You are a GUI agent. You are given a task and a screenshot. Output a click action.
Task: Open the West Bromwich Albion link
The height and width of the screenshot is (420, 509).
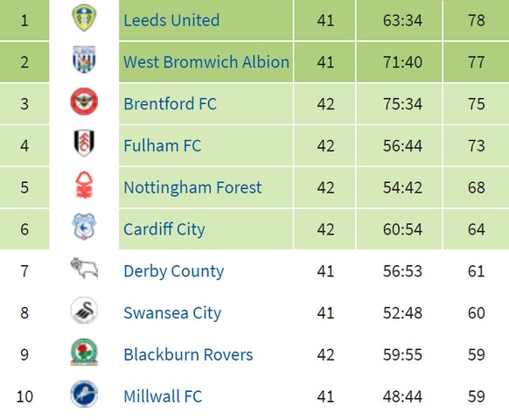206,62
